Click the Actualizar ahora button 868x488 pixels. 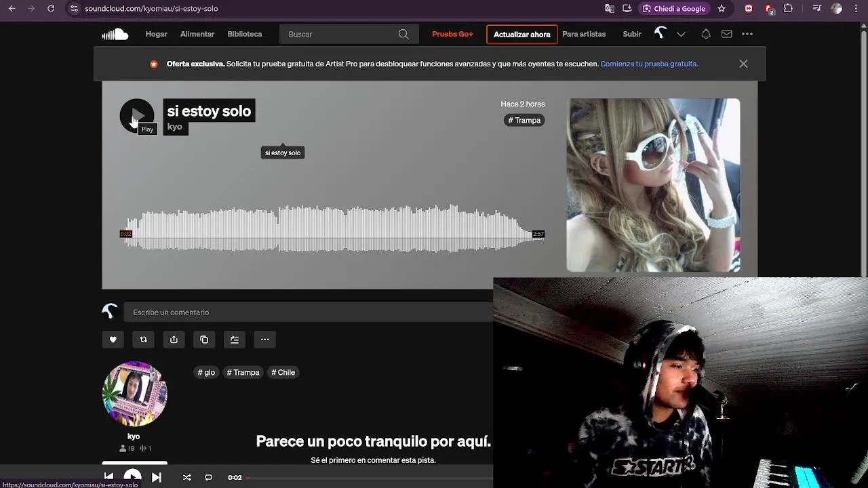tap(522, 35)
